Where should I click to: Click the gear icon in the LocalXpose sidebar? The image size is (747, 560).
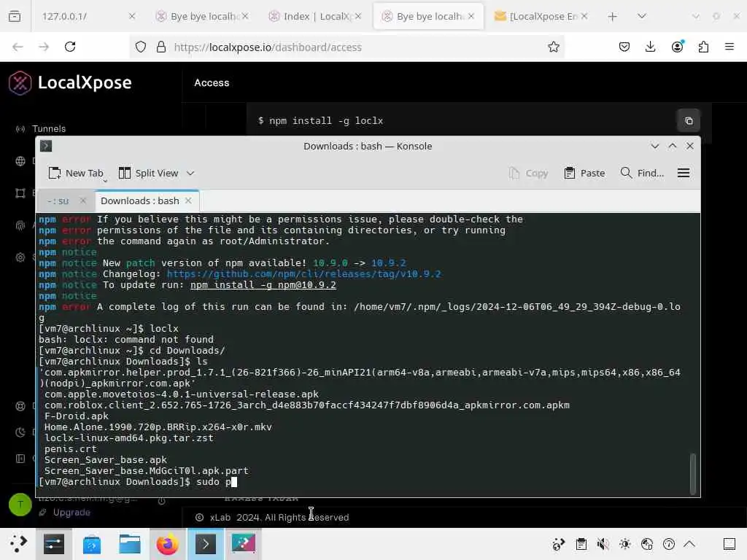[20, 257]
